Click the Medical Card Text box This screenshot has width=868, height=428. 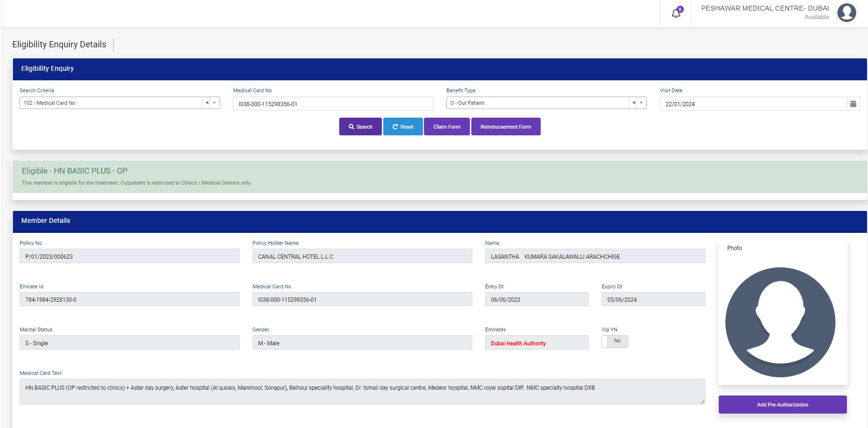pyautogui.click(x=361, y=392)
